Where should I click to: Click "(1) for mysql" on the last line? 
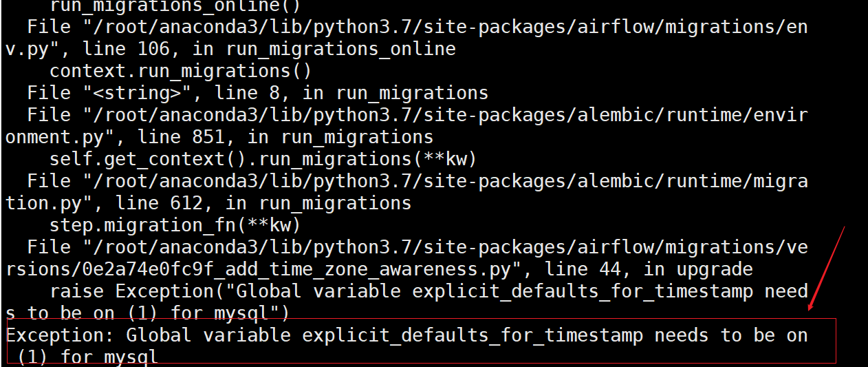[87, 357]
